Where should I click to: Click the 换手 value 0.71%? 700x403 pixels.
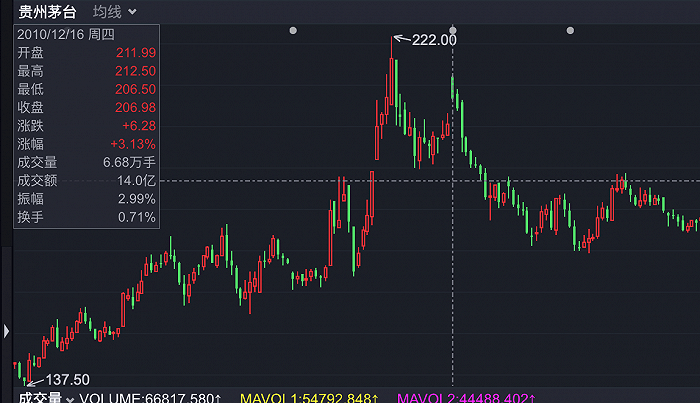coord(137,217)
